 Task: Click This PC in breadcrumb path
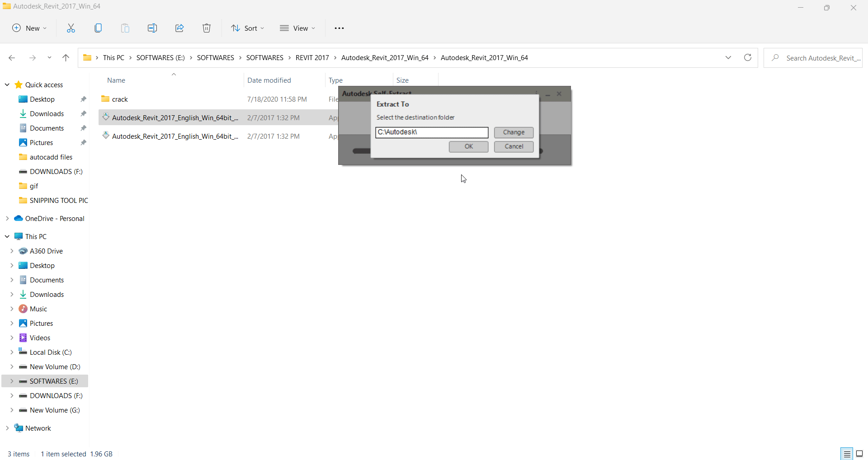tap(113, 57)
